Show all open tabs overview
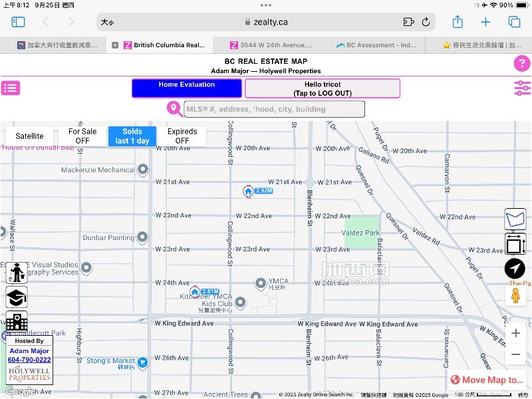Screen dimensions: 532x399 click(514, 22)
